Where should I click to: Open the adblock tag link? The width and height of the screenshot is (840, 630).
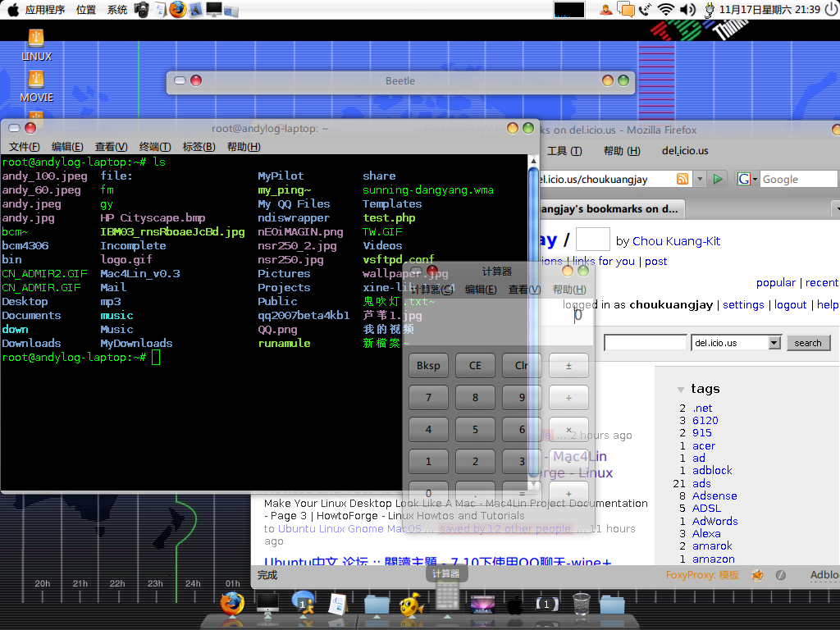pyautogui.click(x=712, y=470)
